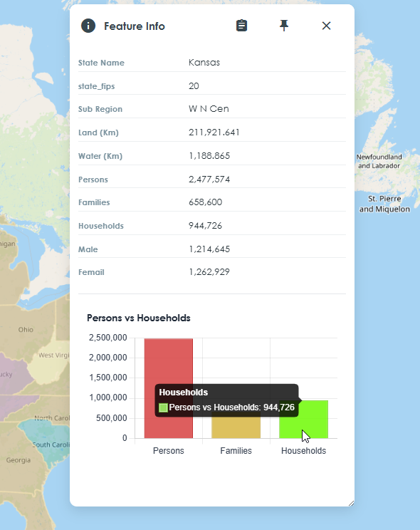420x530 pixels.
Task: Click the Persons field label in table
Action: click(93, 180)
